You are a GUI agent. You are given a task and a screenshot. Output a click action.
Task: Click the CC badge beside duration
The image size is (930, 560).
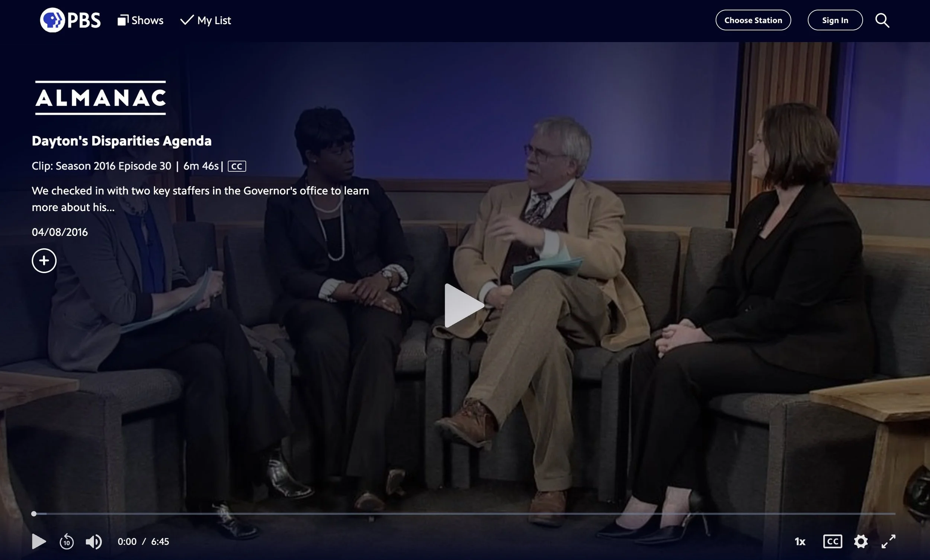click(x=237, y=166)
